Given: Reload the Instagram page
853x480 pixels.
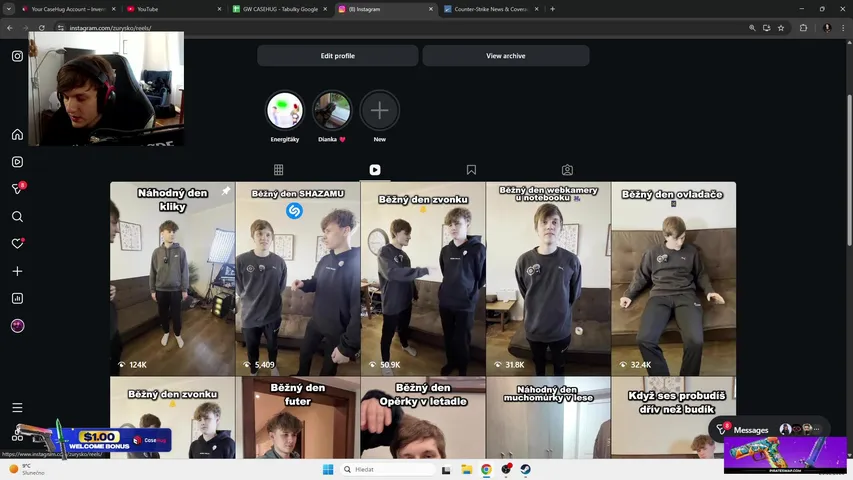Looking at the screenshot, I should tap(41, 28).
